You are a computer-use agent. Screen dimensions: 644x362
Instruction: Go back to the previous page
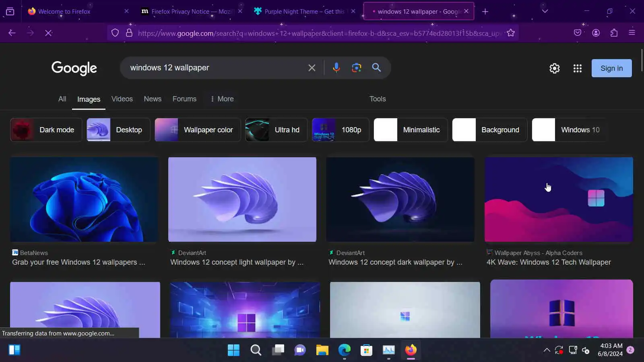[12, 33]
